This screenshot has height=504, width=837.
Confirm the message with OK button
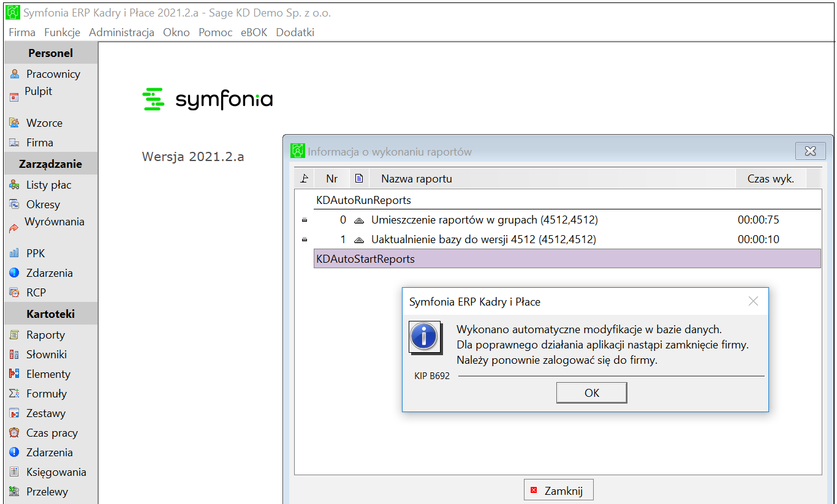pyautogui.click(x=591, y=393)
